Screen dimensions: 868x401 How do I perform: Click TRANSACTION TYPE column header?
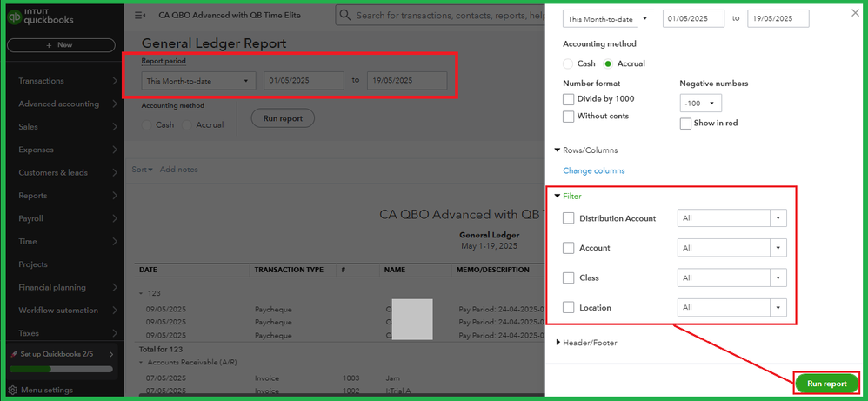point(289,271)
